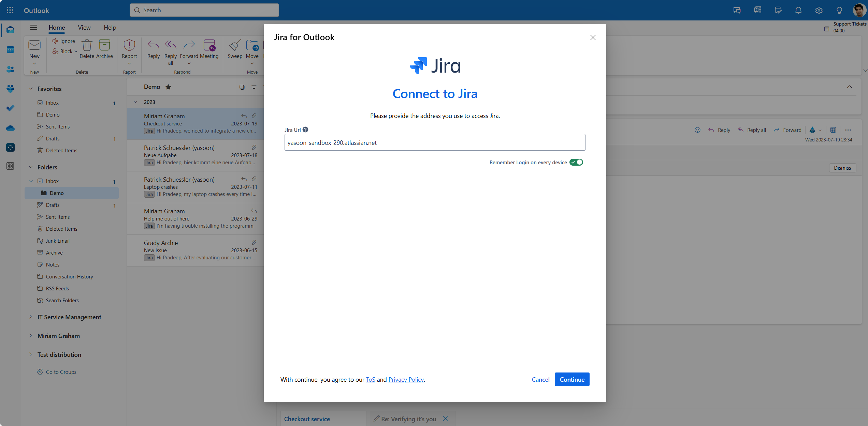Image resolution: width=868 pixels, height=426 pixels.
Task: Toggle the hamburger navigation pane button
Action: coord(33,28)
